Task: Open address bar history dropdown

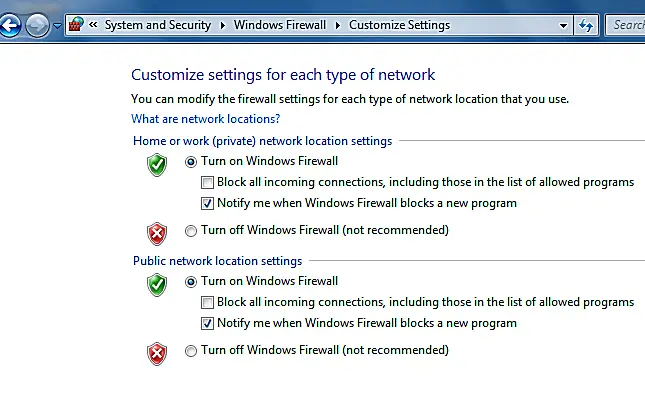Action: tap(563, 26)
